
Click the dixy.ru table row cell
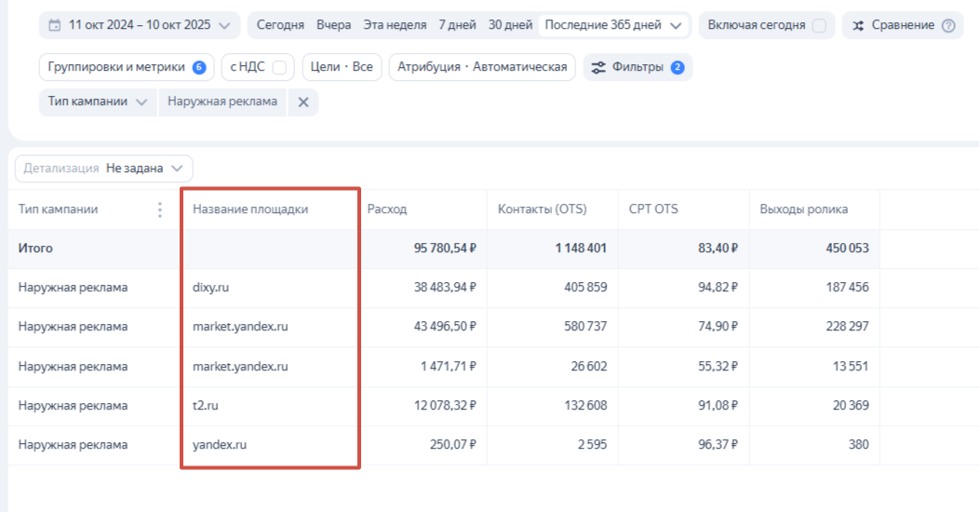coord(211,288)
